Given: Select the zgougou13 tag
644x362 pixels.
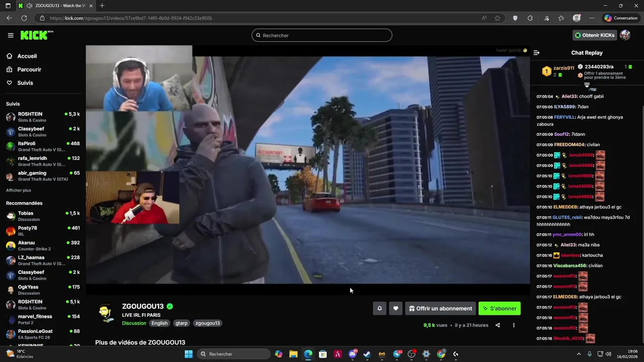Looking at the screenshot, I should point(208,323).
